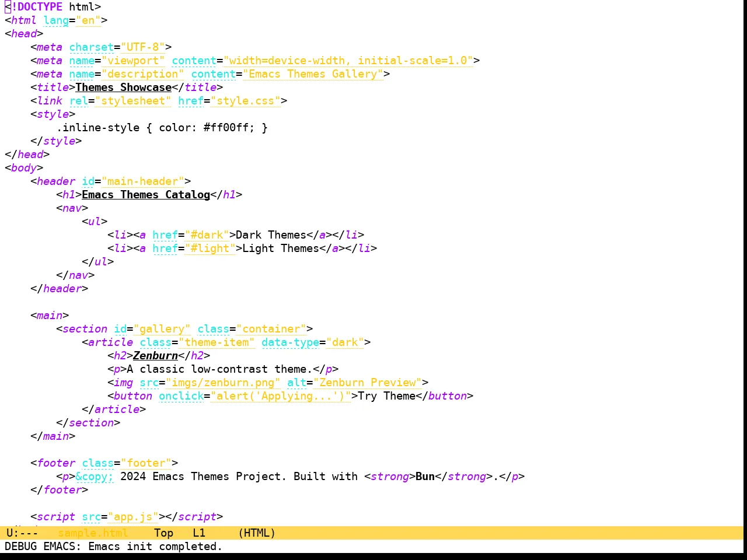Click the "#dark" href value
The width and height of the screenshot is (747, 560).
coord(207,235)
